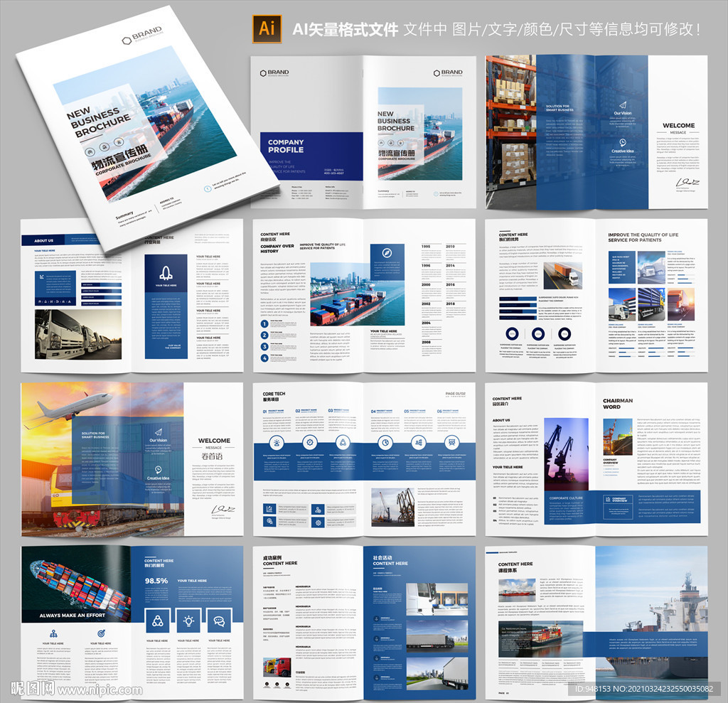This screenshot has width=728, height=703.
Task: Click the siren icon under project 01
Action: click(x=277, y=443)
